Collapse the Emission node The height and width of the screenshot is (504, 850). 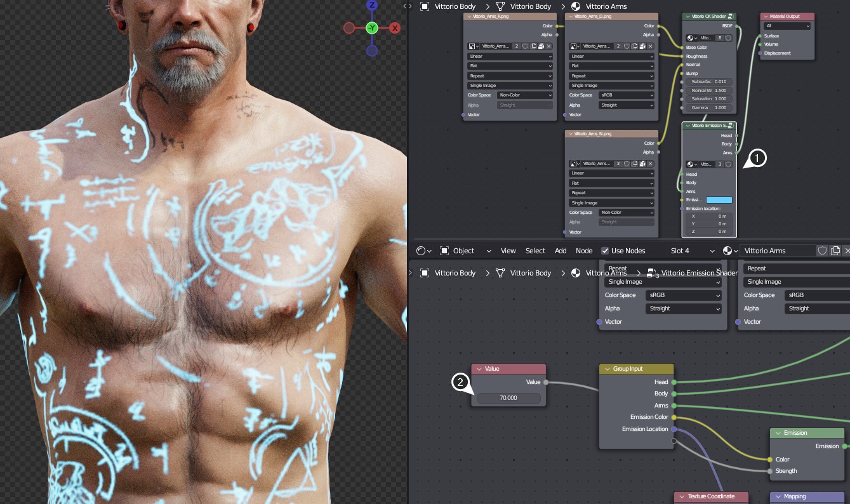778,433
